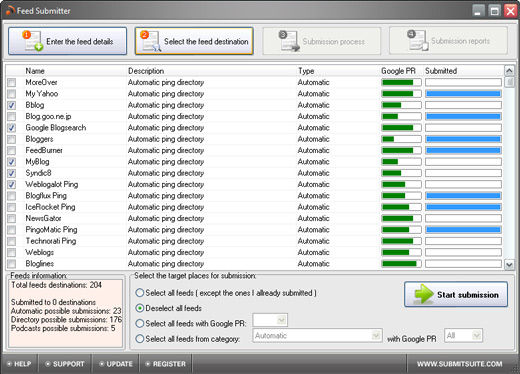The height and width of the screenshot is (374, 520).
Task: Select all feeds except already submitted radio
Action: tap(140, 293)
